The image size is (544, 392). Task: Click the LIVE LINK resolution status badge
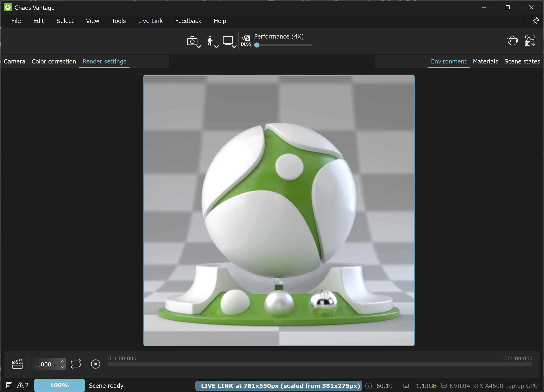point(279,386)
